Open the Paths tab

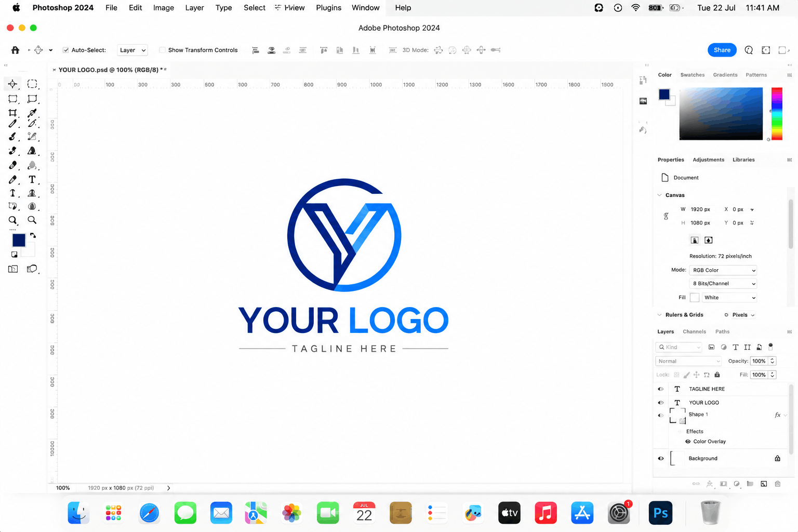click(722, 331)
